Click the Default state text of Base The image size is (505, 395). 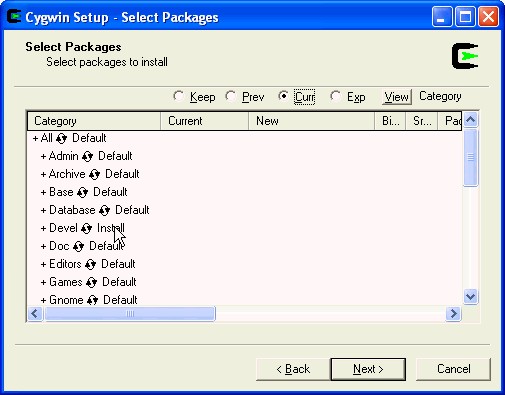click(x=110, y=192)
